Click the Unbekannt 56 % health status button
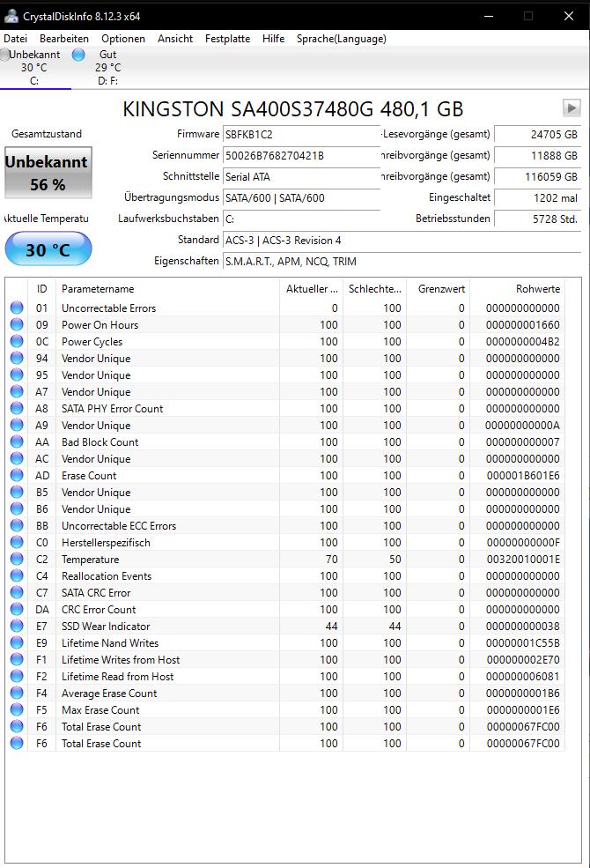 [x=48, y=173]
